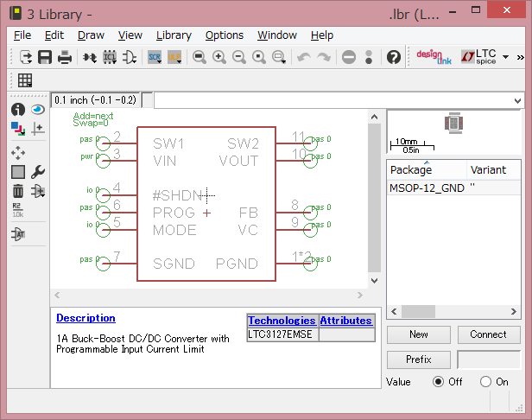
Task: Click the Print toolbar icon
Action: pyautogui.click(x=65, y=57)
